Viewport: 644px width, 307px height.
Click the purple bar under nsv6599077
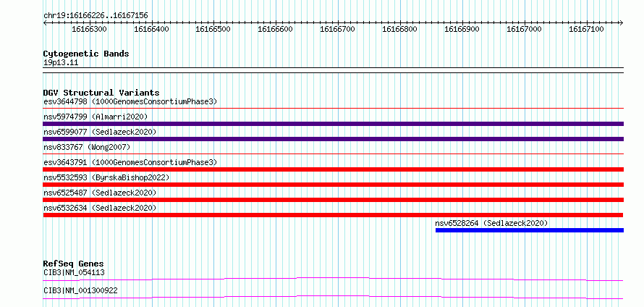333,139
